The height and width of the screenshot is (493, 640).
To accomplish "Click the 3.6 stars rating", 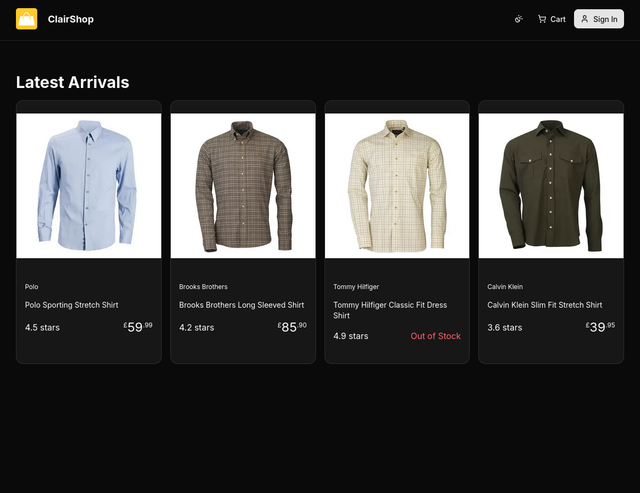I will point(504,328).
